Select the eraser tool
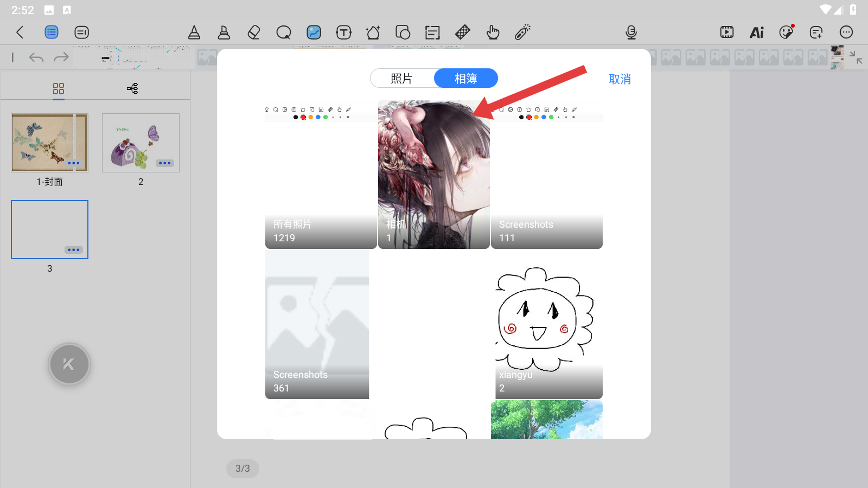The width and height of the screenshot is (868, 488). point(253,33)
